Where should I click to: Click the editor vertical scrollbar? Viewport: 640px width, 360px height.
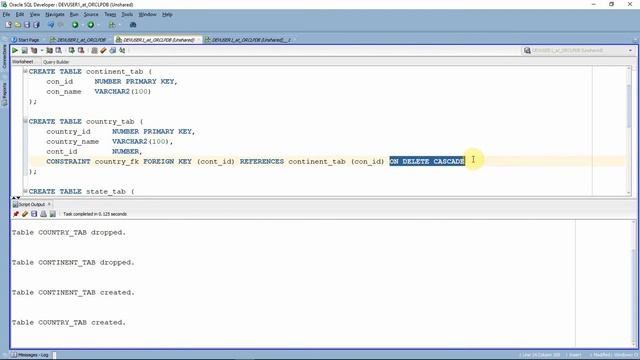point(629,131)
